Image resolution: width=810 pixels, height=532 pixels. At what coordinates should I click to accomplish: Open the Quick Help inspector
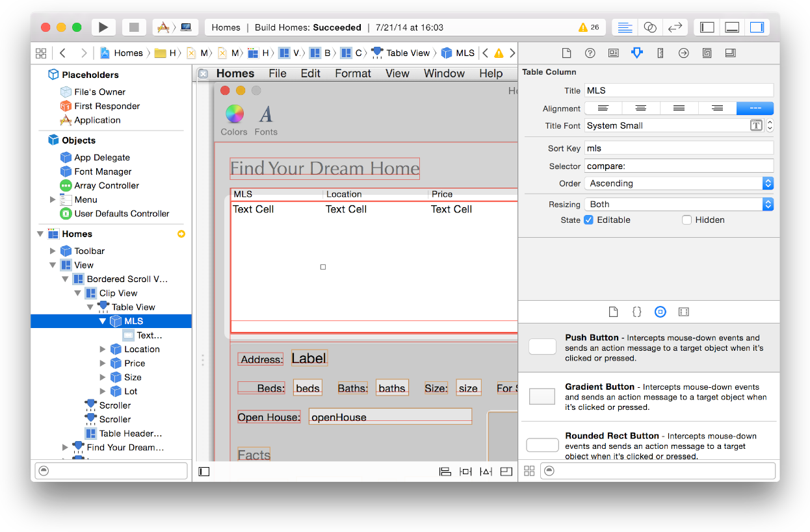coord(590,53)
